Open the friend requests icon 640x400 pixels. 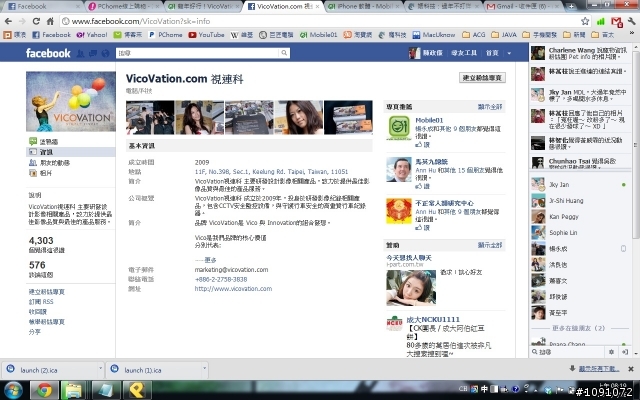[x=81, y=53]
